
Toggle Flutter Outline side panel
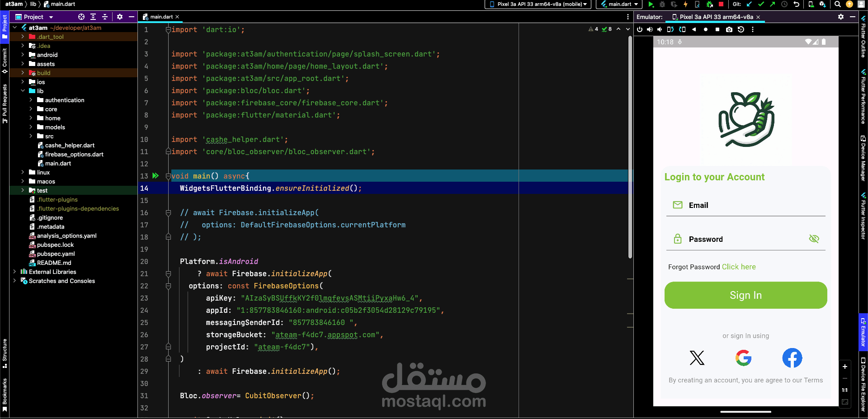pos(863,37)
